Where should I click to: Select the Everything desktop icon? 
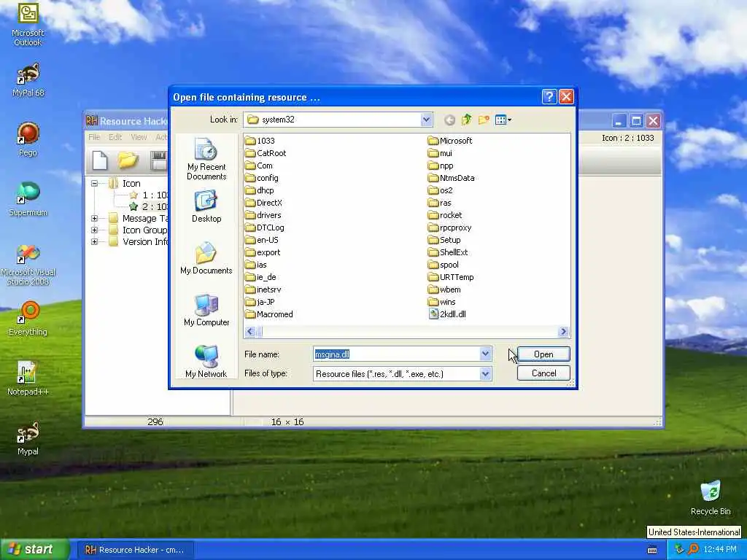[x=28, y=319]
